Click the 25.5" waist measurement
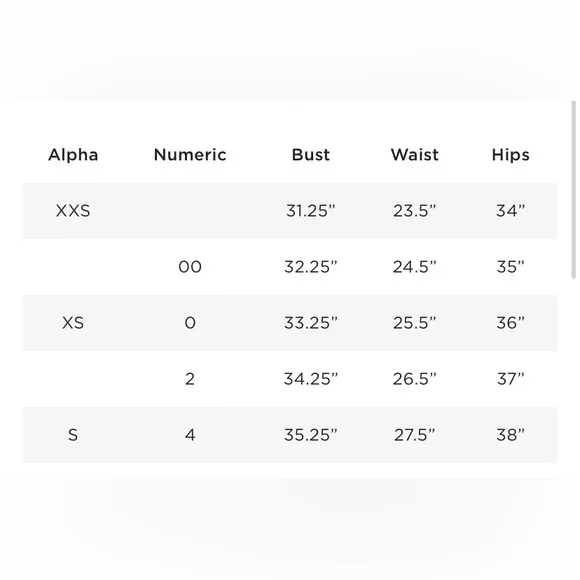This screenshot has width=580, height=580. pos(415,323)
